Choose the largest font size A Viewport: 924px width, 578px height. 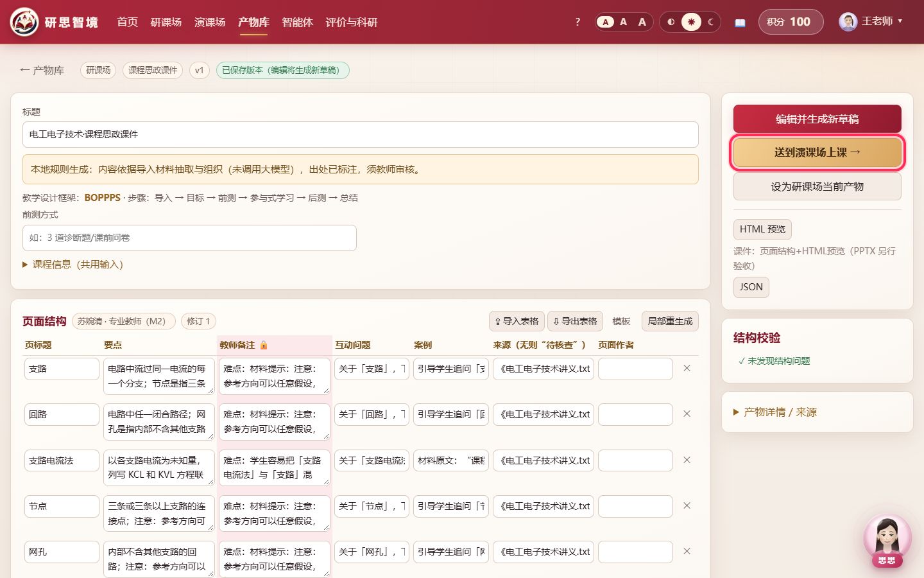point(642,22)
